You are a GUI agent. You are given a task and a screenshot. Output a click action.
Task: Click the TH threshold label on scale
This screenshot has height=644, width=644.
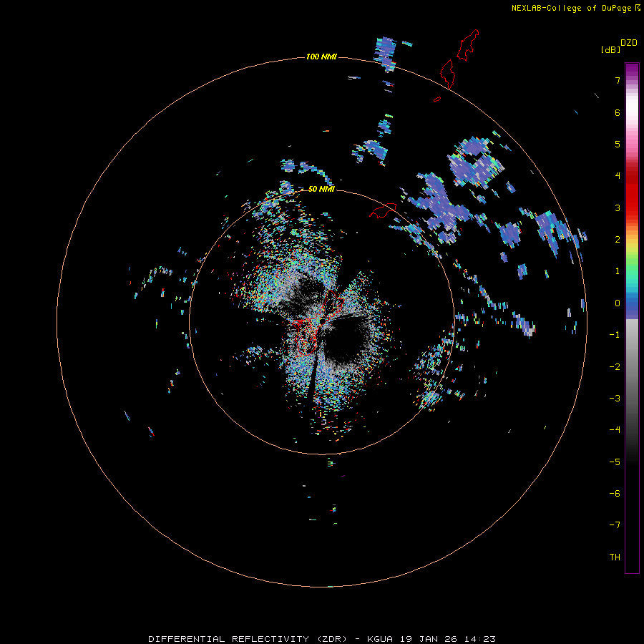pyautogui.click(x=615, y=557)
